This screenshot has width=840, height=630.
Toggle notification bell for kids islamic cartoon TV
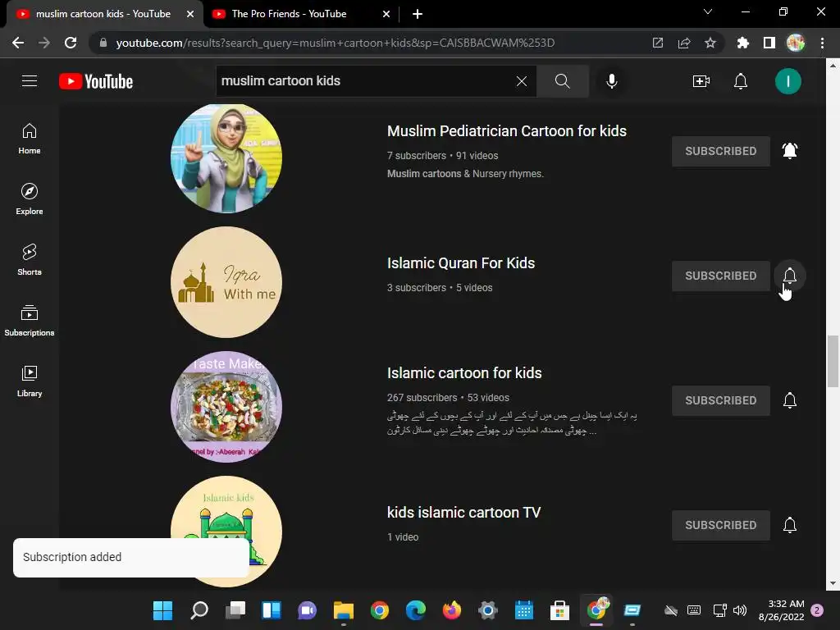coord(790,525)
